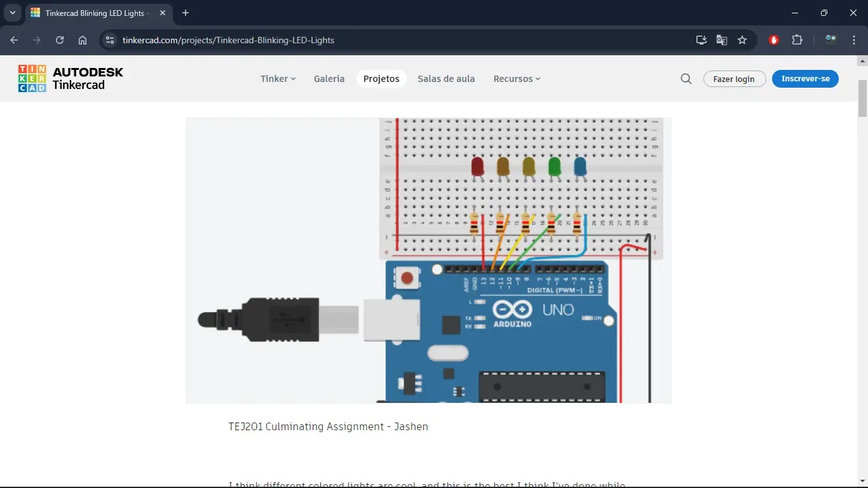Image resolution: width=868 pixels, height=488 pixels.
Task: Click the Autodesk Tinkercad logo
Action: [71, 79]
